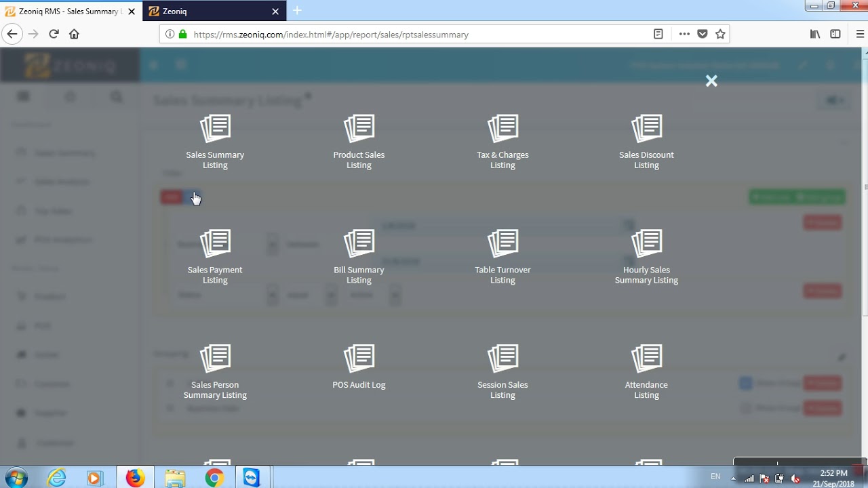View site security info via padlock icon
Viewport: 868px width, 488px height.
[182, 34]
